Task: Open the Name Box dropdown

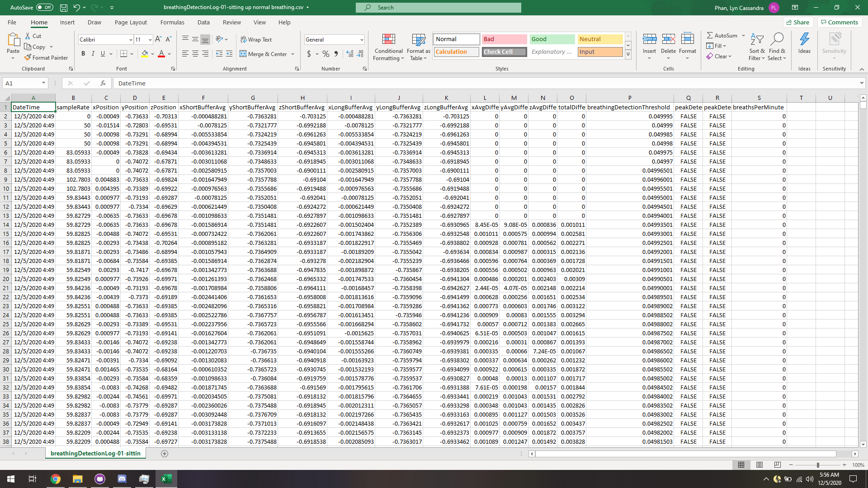Action: [43, 83]
